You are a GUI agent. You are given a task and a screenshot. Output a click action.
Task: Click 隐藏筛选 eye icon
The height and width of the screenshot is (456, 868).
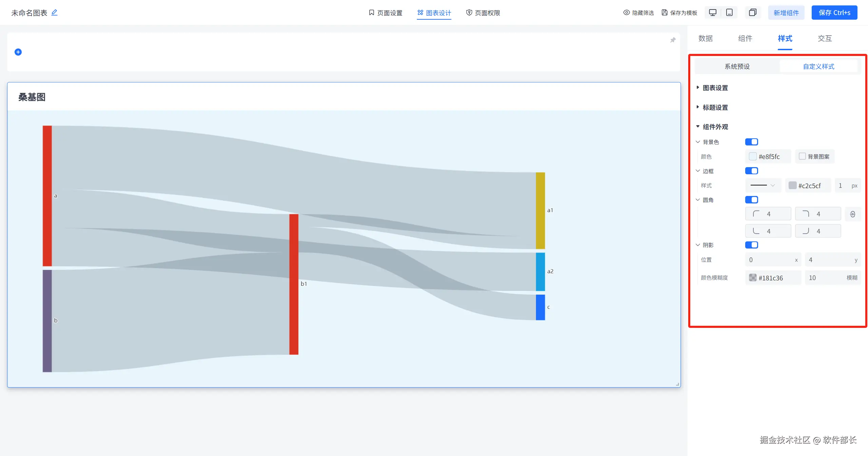coord(626,13)
